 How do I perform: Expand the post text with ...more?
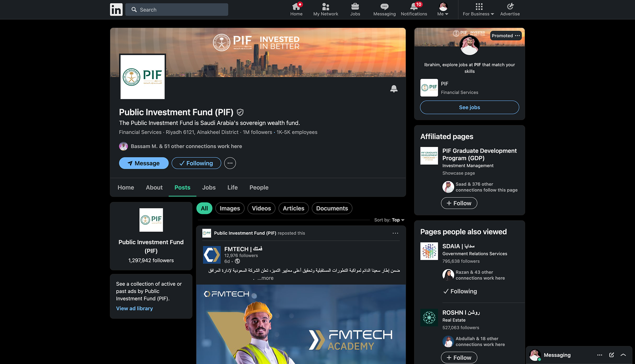tap(265, 278)
